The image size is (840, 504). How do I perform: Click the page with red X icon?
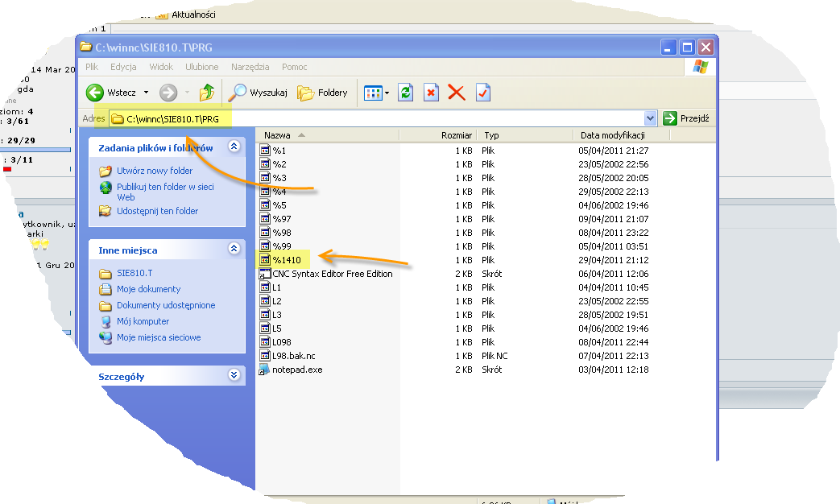(x=431, y=93)
